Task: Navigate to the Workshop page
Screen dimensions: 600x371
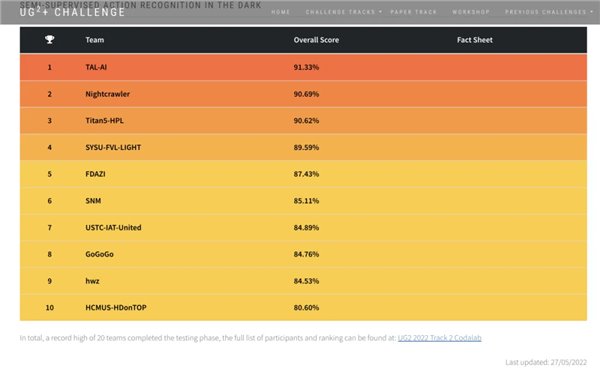Action: [x=471, y=12]
